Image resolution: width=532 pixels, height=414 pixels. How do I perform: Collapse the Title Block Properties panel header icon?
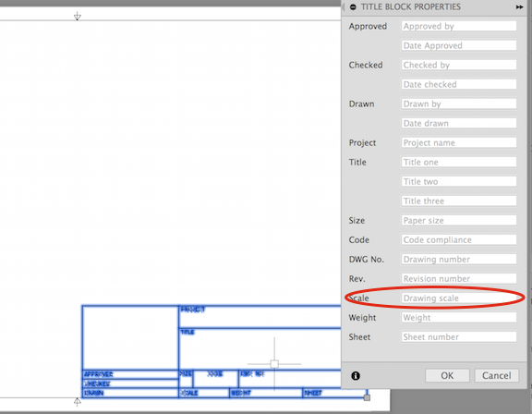pyautogui.click(x=353, y=6)
